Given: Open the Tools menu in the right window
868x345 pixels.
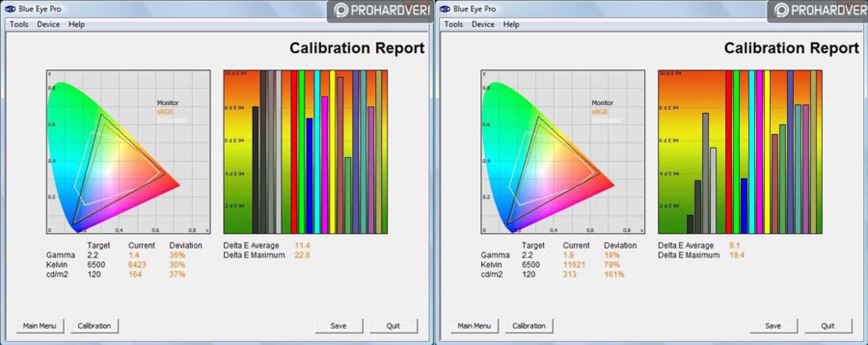Looking at the screenshot, I should 454,24.
